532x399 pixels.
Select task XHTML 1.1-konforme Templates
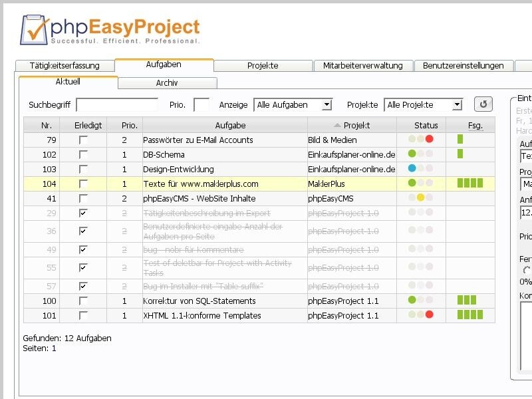(x=202, y=315)
